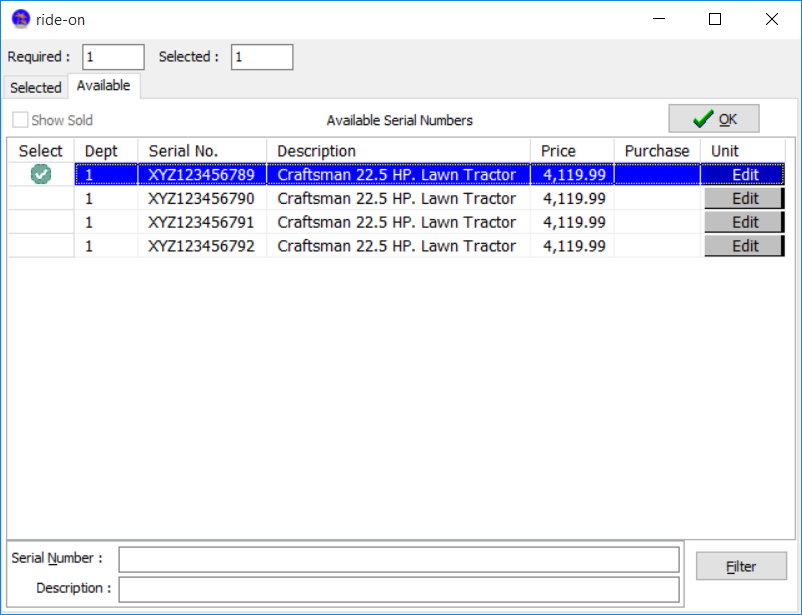Maximize the ride-on window

pyautogui.click(x=715, y=19)
